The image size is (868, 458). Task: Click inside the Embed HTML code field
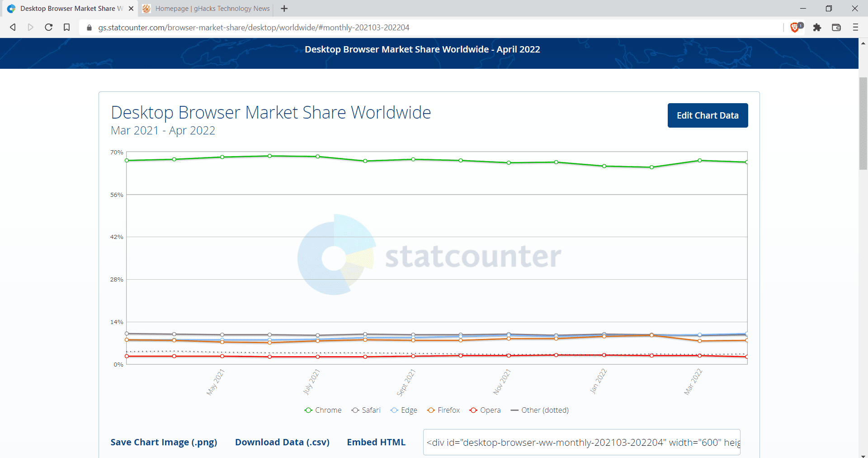tap(581, 442)
